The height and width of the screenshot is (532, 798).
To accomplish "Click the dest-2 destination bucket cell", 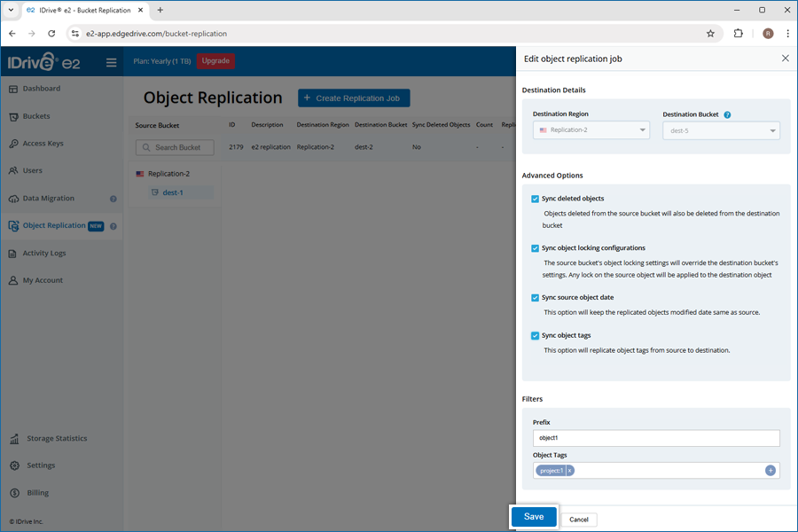I will point(364,147).
